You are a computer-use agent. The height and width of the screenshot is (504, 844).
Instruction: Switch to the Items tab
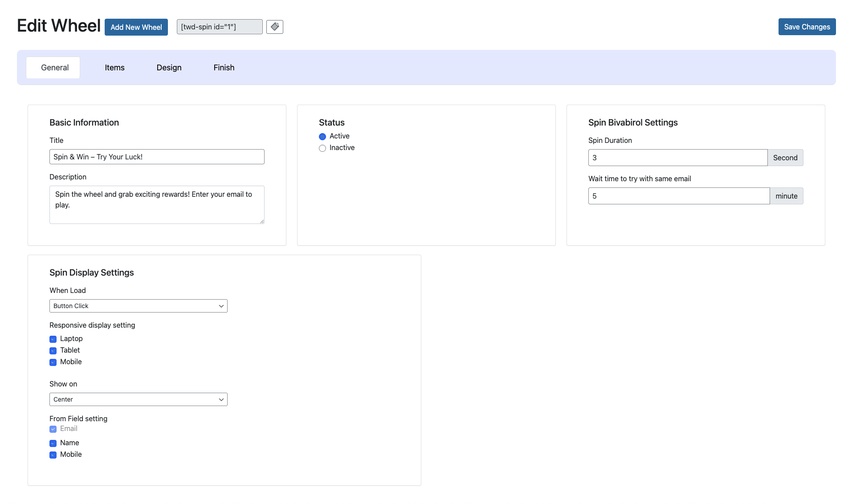pos(114,67)
